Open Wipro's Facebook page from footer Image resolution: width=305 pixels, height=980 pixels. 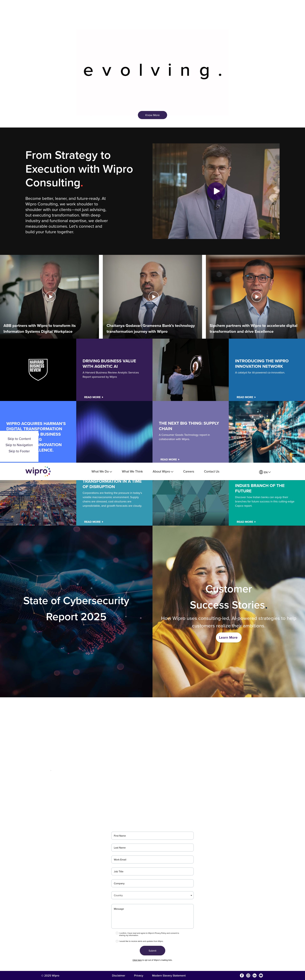tap(242, 975)
